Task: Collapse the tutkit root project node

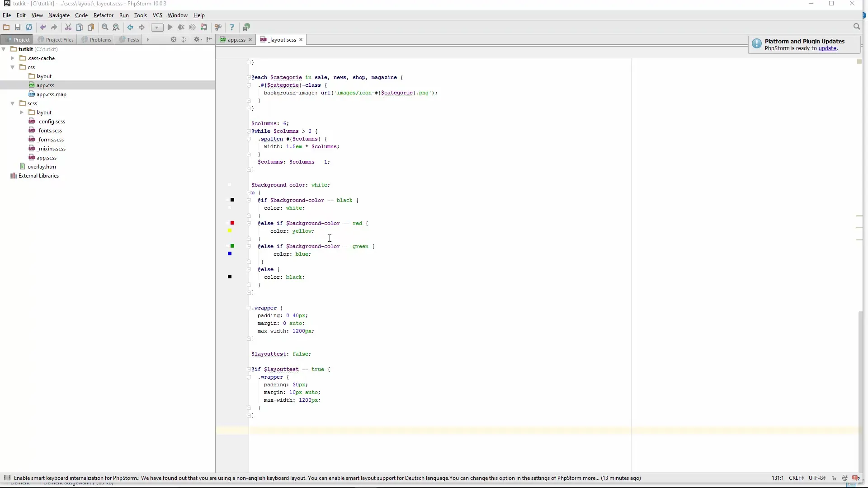Action: tap(4, 49)
